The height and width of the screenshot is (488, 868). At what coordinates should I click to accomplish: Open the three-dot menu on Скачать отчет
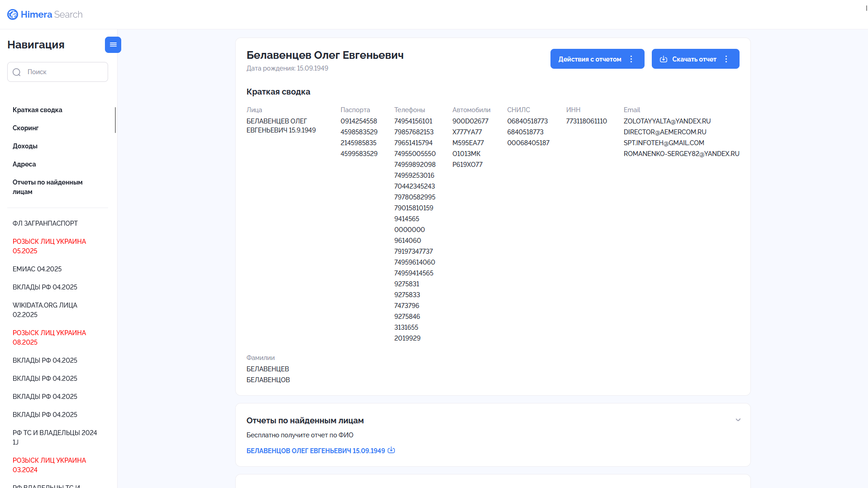726,59
